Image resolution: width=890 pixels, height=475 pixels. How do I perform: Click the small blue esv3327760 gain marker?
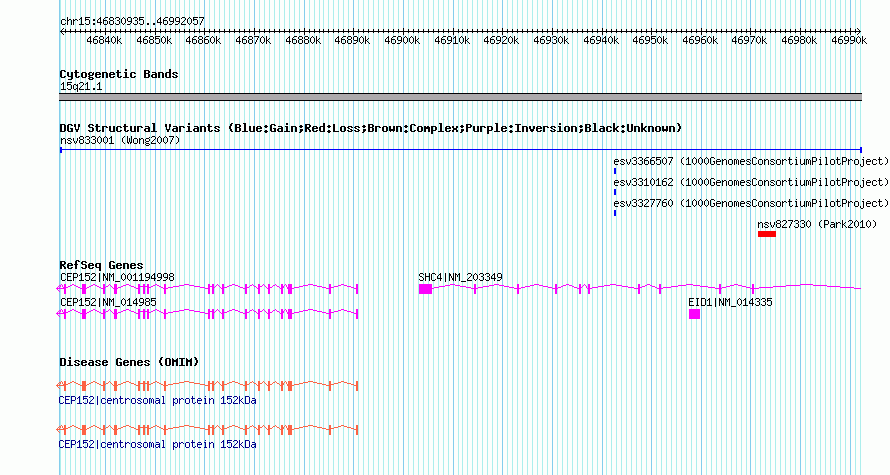point(615,213)
